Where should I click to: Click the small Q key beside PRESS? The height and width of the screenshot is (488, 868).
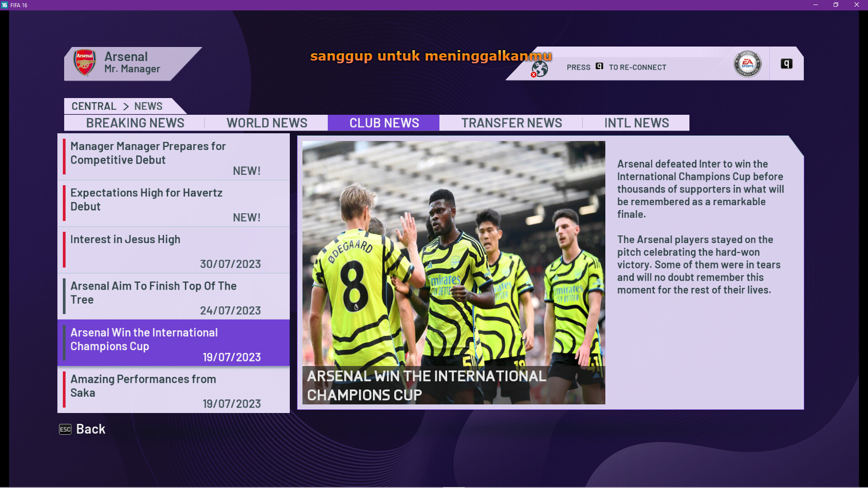coord(599,66)
